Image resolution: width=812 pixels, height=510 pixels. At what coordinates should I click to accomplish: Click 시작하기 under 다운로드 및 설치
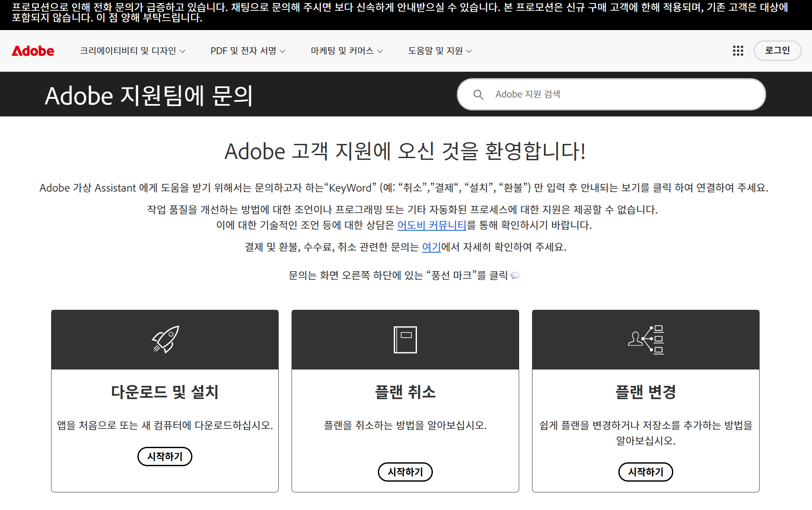tap(165, 456)
